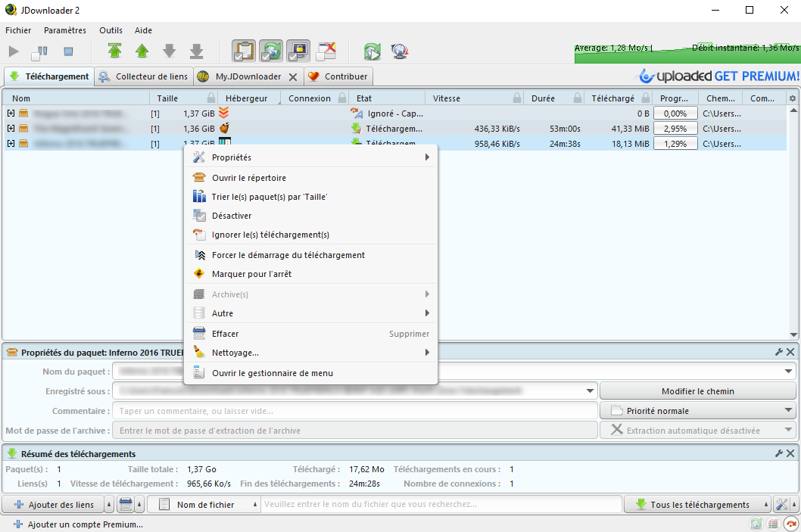
Task: Toggle lock icon on Vitesse column
Action: [x=517, y=98]
